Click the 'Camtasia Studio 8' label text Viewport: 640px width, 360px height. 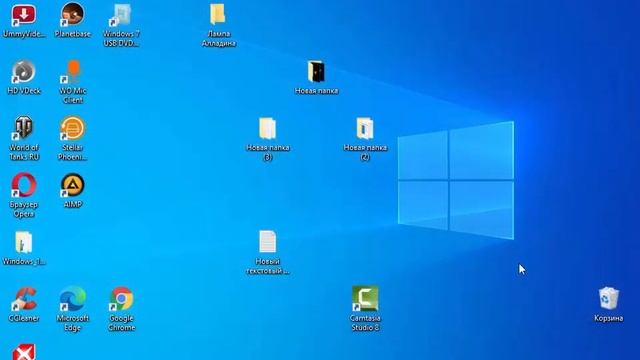[x=365, y=322]
